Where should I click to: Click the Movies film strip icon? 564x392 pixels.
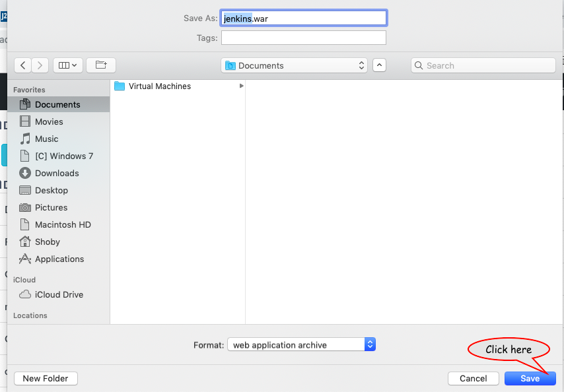point(25,121)
